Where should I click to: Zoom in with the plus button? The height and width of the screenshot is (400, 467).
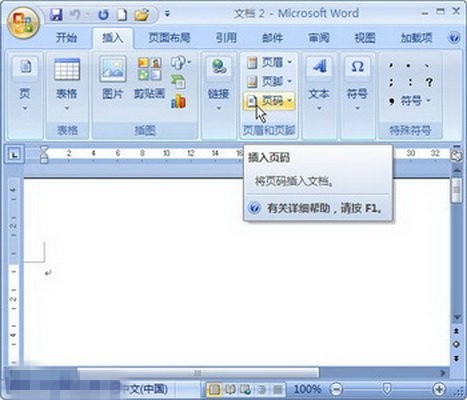tap(439, 389)
